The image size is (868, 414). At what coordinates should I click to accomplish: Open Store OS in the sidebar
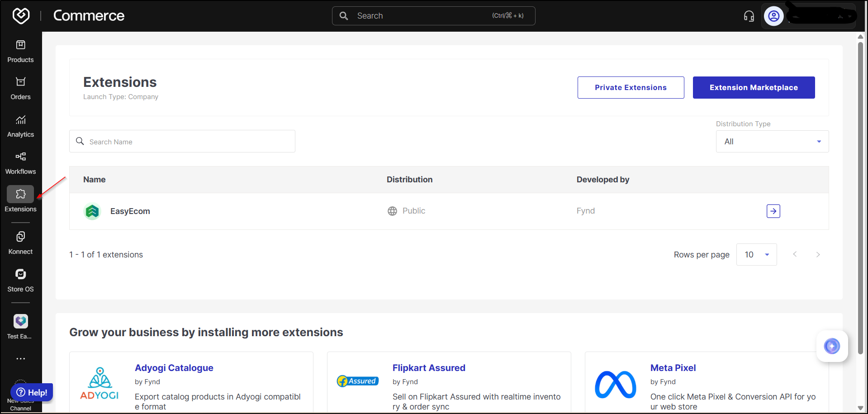(20, 281)
